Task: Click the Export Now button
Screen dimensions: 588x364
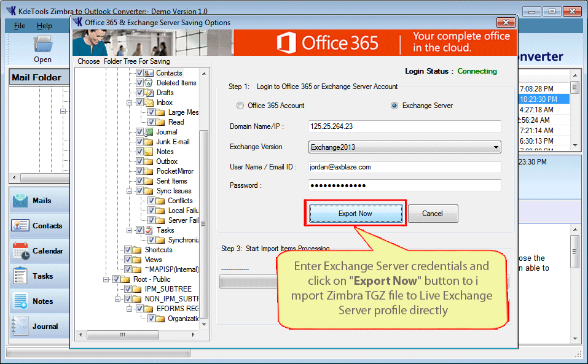Action: [356, 214]
